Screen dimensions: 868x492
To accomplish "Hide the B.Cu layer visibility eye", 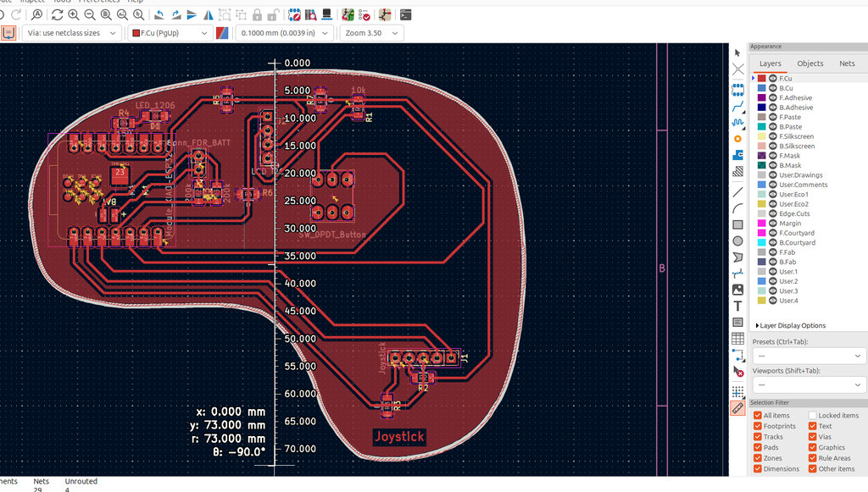I will 773,88.
